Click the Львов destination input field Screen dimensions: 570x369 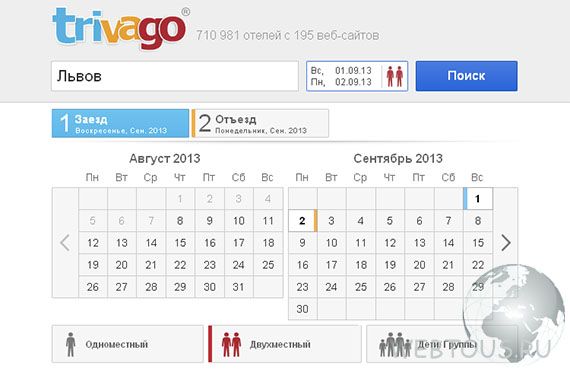pos(175,76)
